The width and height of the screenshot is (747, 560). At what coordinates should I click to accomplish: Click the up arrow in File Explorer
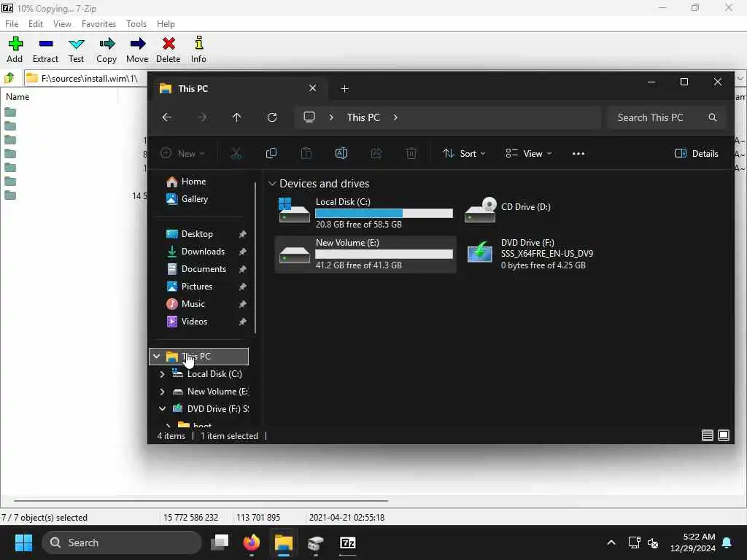tap(237, 117)
